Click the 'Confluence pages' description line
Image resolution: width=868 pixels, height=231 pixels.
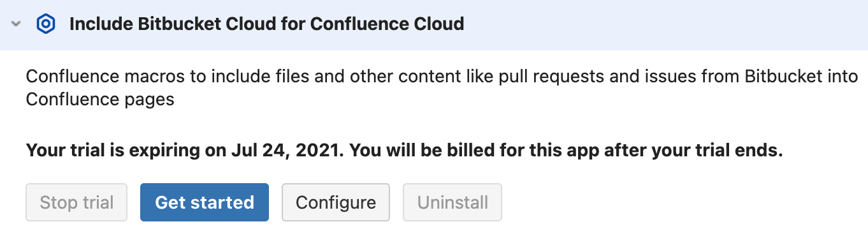(x=100, y=100)
